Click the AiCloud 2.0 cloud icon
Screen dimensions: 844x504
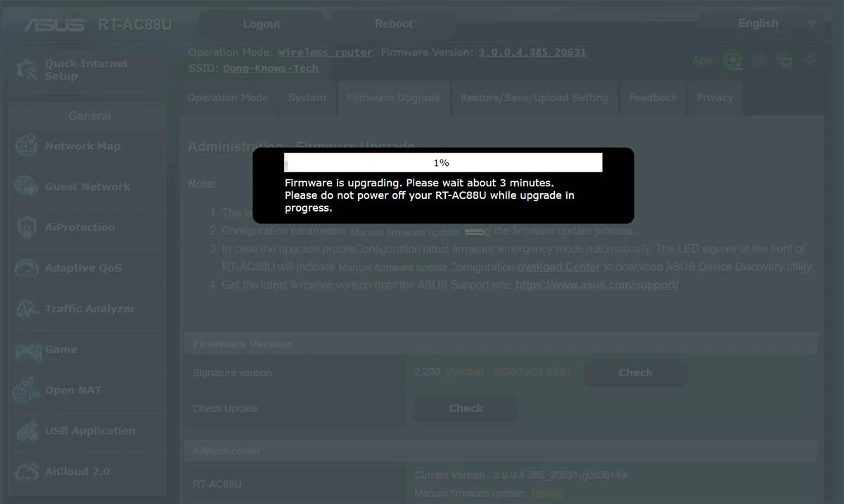coord(26,472)
